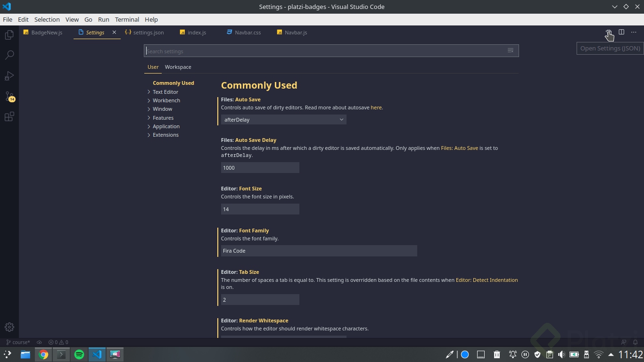Open the Extensions view in the activity bar

9,117
